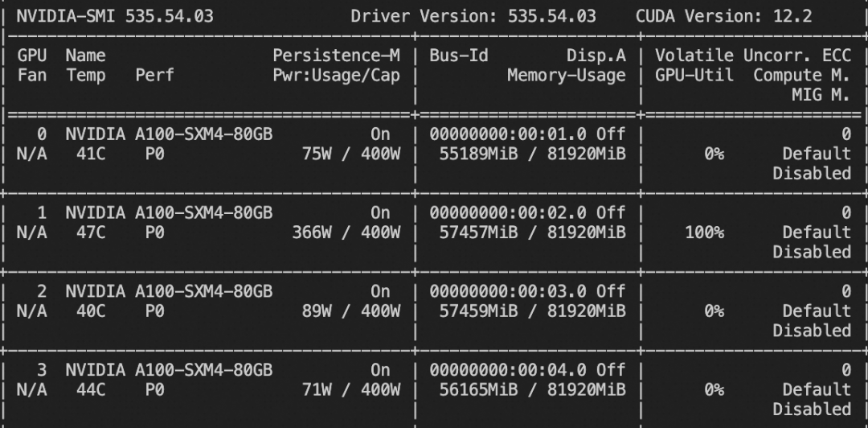Select the Driver Version 535.54.03 text
This screenshot has width=868, height=428.
(473, 16)
